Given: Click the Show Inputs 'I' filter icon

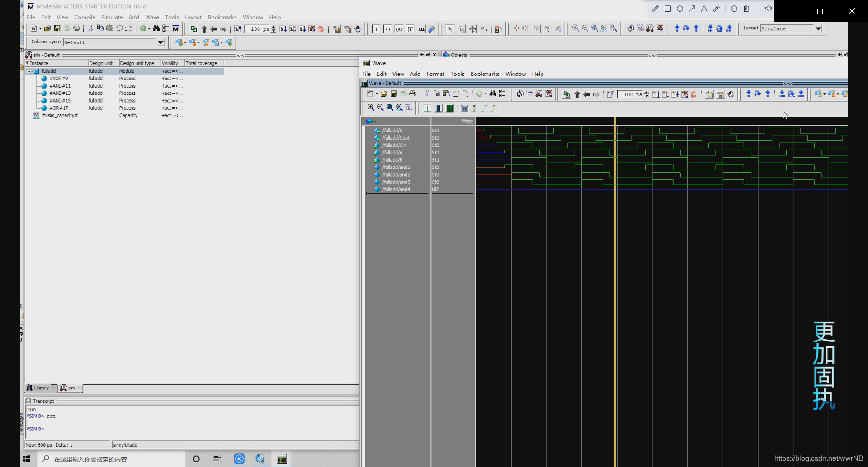Looking at the screenshot, I should coord(376,29).
